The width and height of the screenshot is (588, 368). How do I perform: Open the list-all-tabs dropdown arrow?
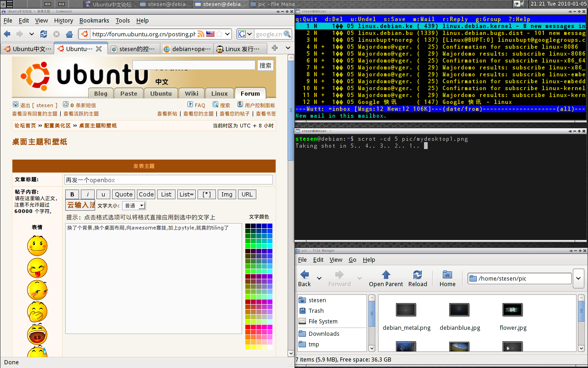[288, 48]
